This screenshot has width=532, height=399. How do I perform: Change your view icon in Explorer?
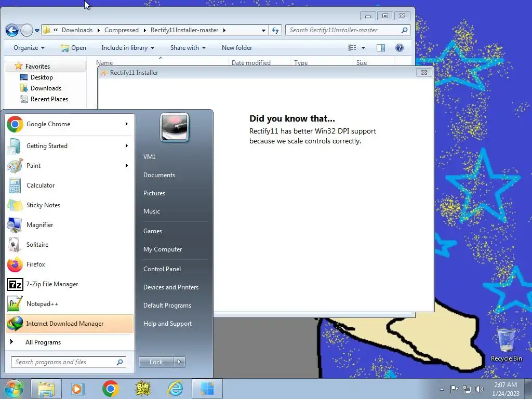coord(352,48)
